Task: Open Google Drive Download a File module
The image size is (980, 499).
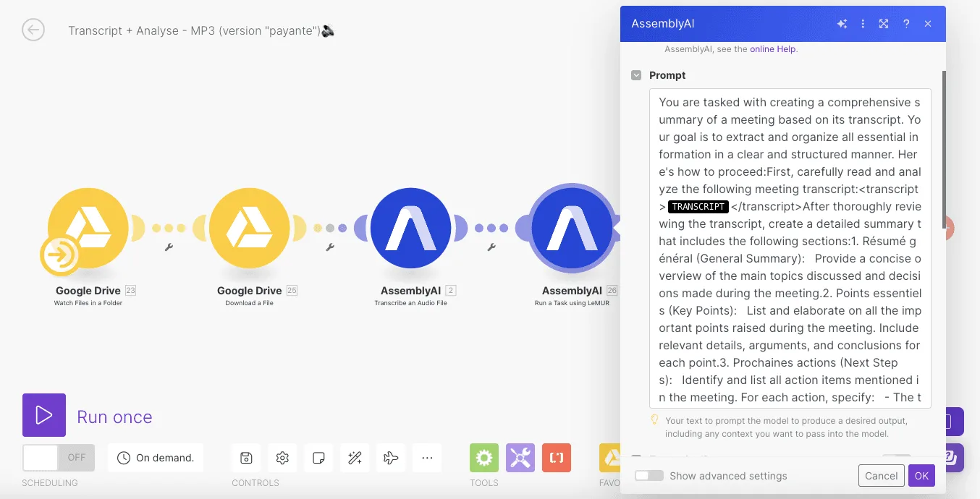Action: 250,229
